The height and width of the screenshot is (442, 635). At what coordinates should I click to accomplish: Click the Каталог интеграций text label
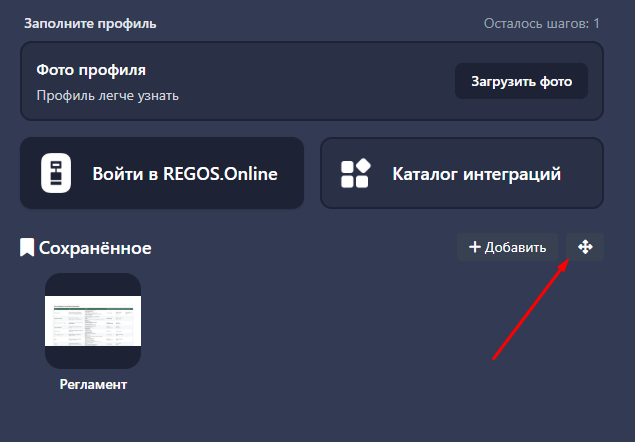(477, 174)
